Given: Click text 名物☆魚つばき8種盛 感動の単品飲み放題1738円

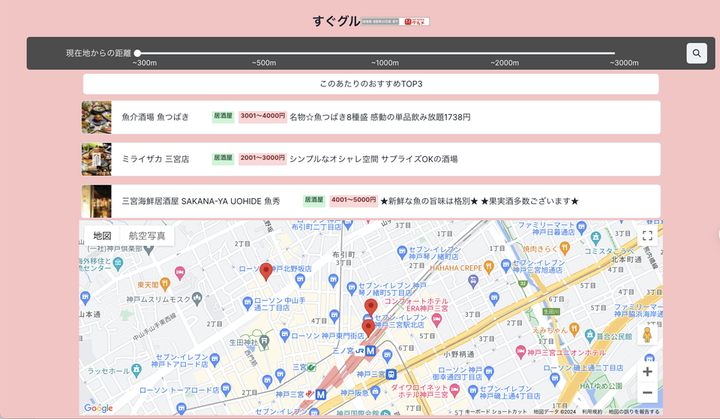Looking at the screenshot, I should click(x=380, y=117).
